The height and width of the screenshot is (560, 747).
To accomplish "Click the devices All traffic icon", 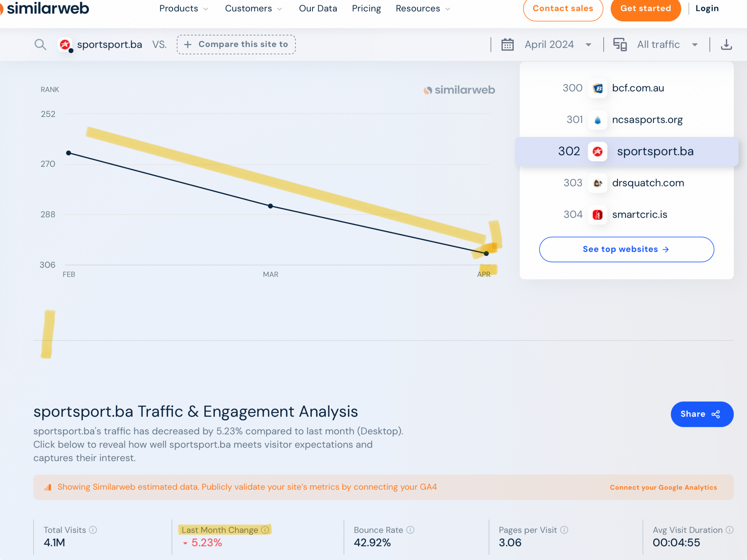I will pos(620,44).
